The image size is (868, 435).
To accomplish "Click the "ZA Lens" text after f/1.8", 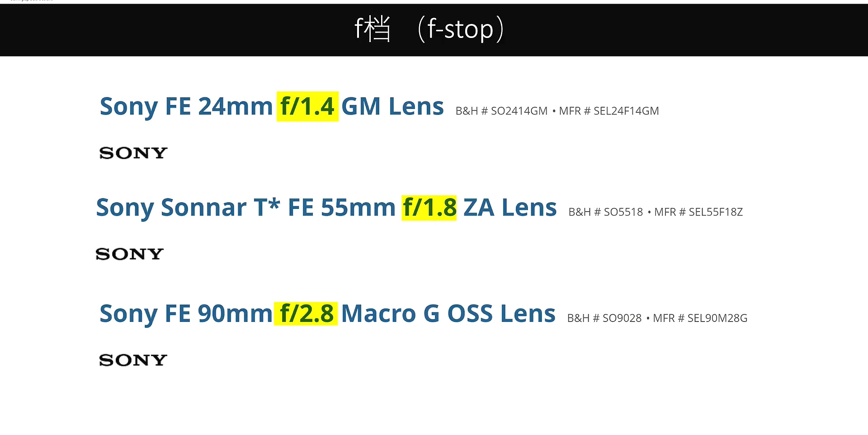I will click(x=510, y=208).
